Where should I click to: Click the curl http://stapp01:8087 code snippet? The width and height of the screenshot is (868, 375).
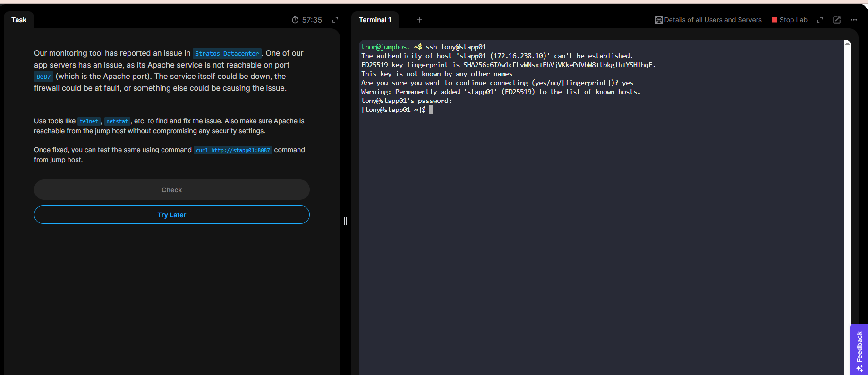coord(233,150)
